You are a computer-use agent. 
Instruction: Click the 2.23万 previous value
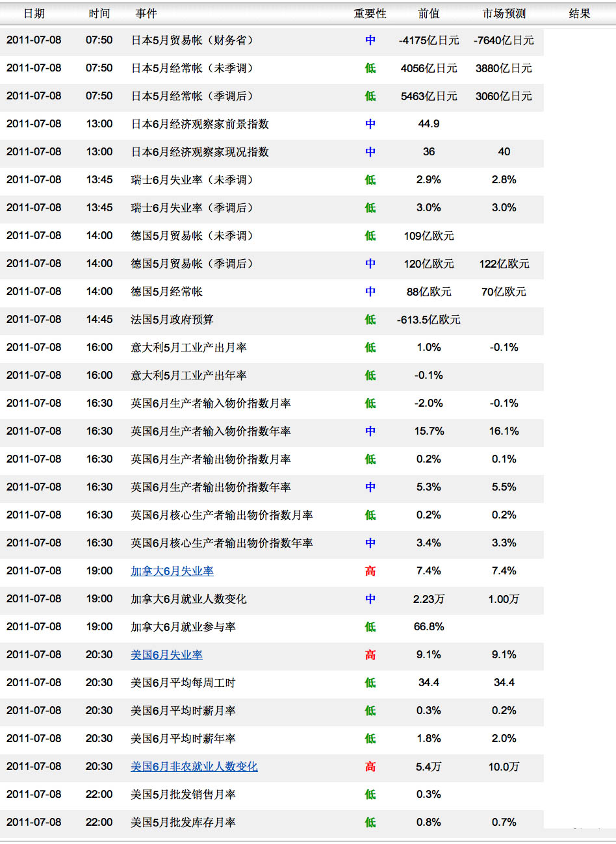pyautogui.click(x=429, y=599)
